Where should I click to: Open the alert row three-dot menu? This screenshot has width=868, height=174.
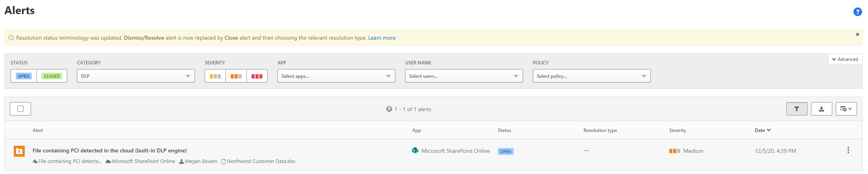848,150
